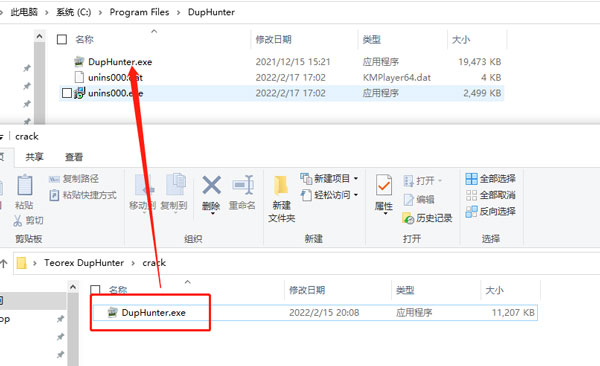Sort top window by Type (类型) column
The height and width of the screenshot is (366, 600).
click(372, 39)
